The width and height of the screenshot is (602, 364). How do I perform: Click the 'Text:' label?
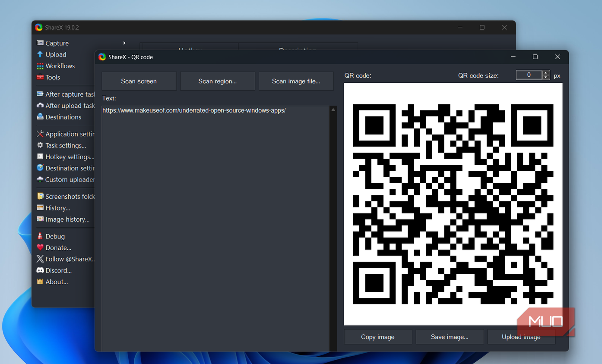coord(109,98)
